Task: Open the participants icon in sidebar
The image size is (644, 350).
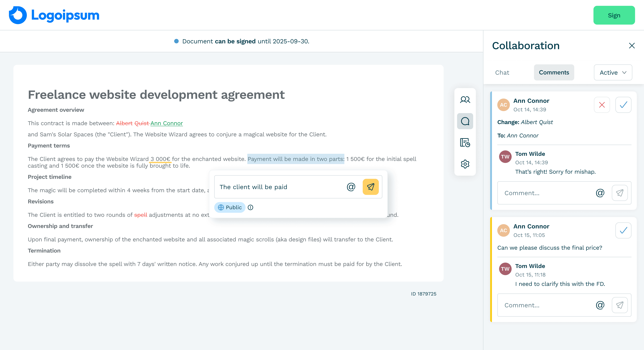Action: pos(465,100)
